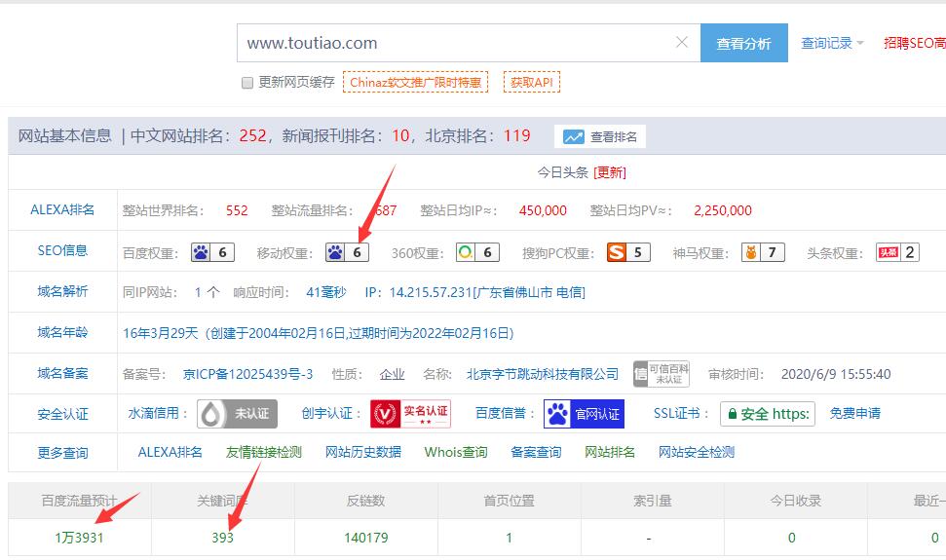Click the 索引量 column header
The height and width of the screenshot is (560, 946).
pyautogui.click(x=652, y=501)
